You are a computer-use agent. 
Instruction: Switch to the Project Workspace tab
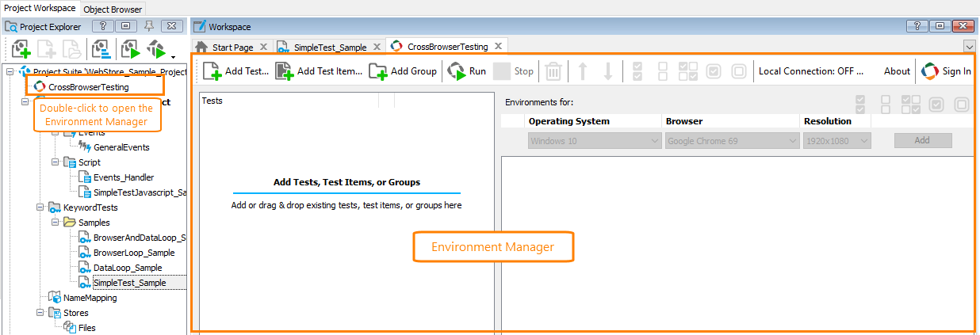[40, 8]
